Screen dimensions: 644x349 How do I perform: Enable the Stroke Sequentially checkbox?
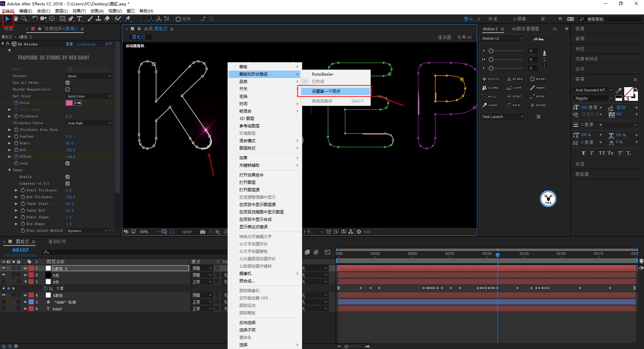point(68,89)
